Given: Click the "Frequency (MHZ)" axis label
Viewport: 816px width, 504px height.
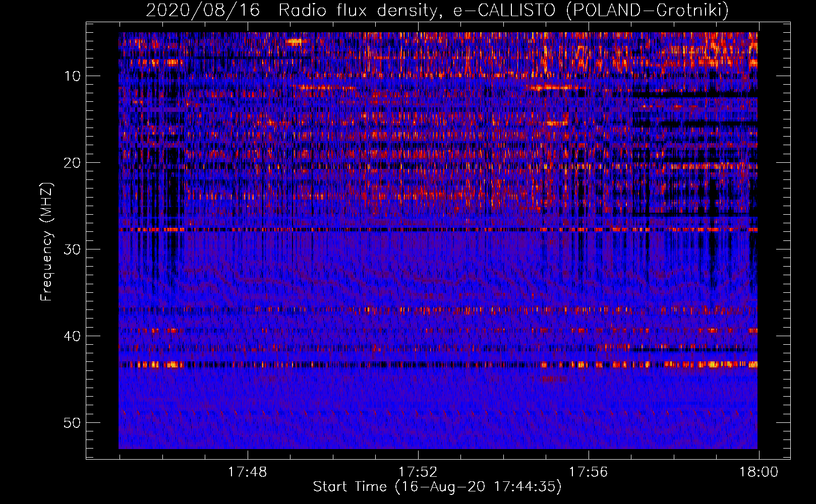Looking at the screenshot, I should (46, 242).
